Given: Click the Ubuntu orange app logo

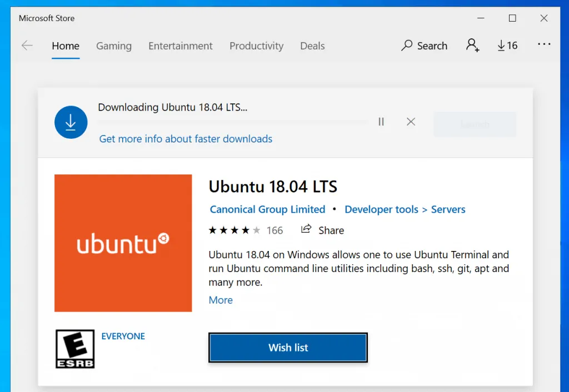Looking at the screenshot, I should [x=123, y=243].
